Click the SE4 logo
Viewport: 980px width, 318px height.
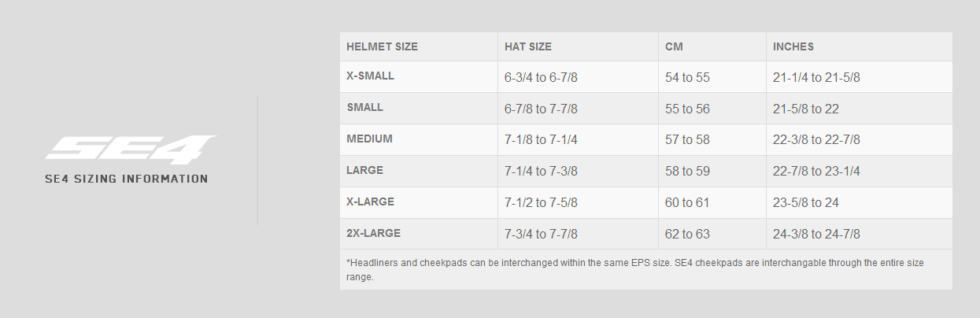[131, 150]
